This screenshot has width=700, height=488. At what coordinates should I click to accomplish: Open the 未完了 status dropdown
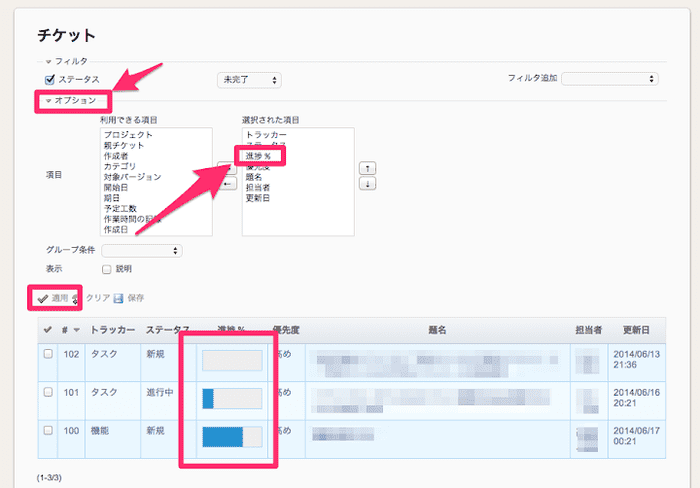click(249, 80)
